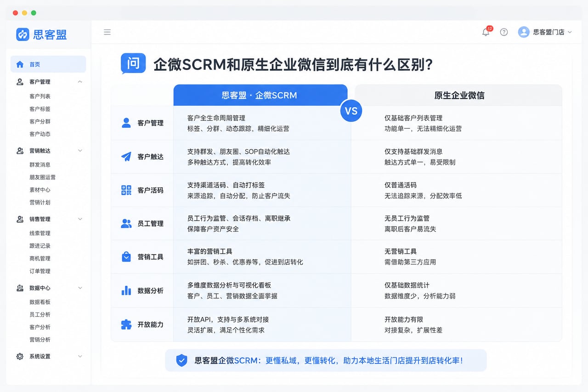This screenshot has width=588, height=392.
Task: Go to 营销计划
Action: tap(40, 203)
